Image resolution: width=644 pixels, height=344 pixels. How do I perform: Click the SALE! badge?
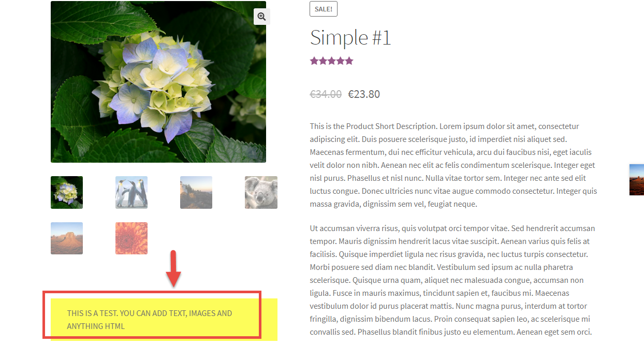tap(324, 9)
